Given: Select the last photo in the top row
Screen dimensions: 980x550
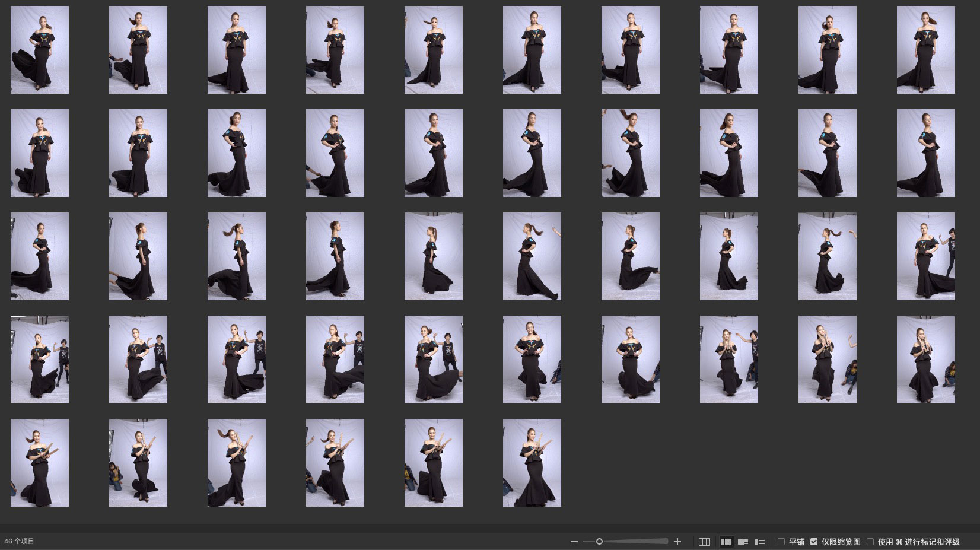Looking at the screenshot, I should (x=925, y=50).
